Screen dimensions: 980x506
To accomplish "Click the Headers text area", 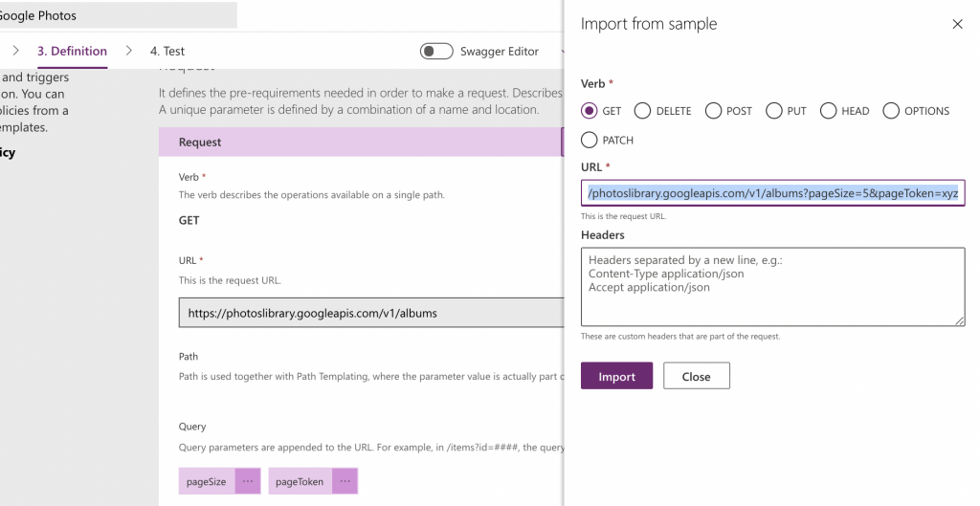I will 772,287.
